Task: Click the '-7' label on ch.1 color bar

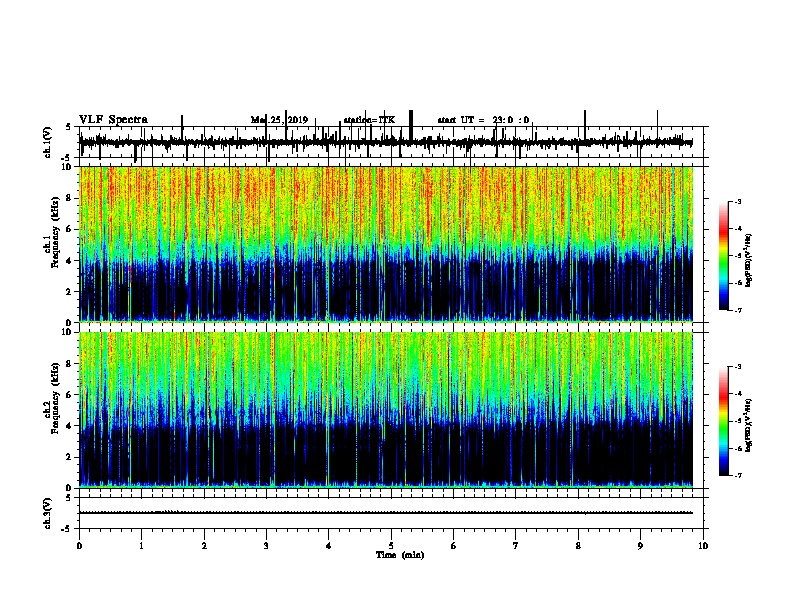Action: click(x=738, y=310)
